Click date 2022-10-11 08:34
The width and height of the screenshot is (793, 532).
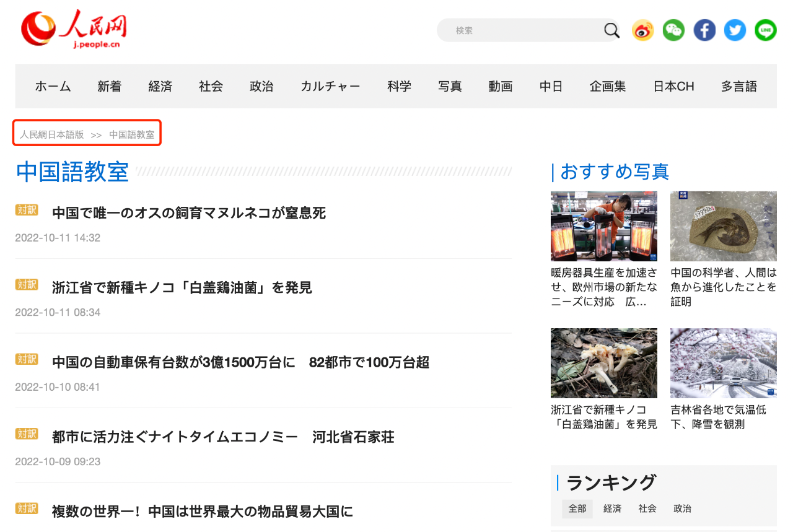tap(58, 312)
